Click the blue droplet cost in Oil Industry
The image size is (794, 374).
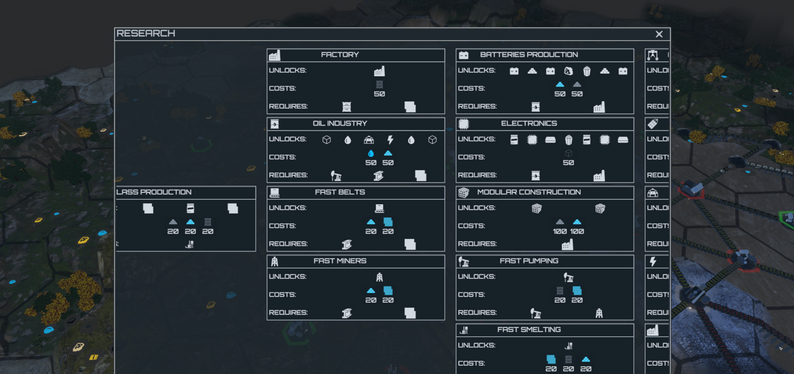371,153
